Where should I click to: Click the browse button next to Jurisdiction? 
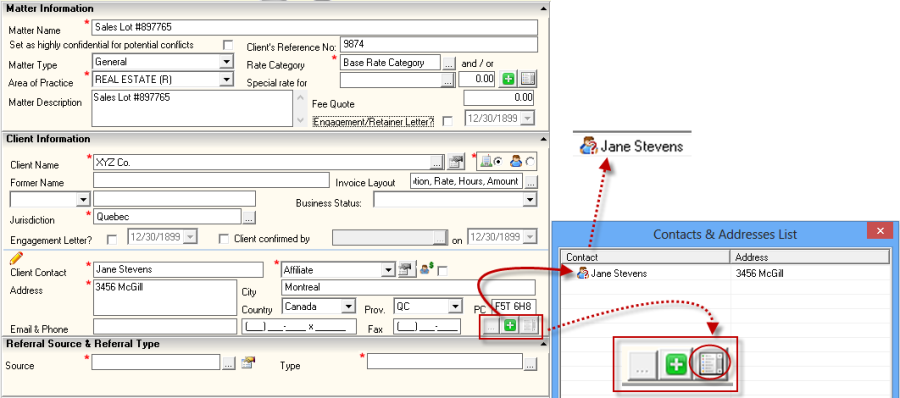click(249, 218)
